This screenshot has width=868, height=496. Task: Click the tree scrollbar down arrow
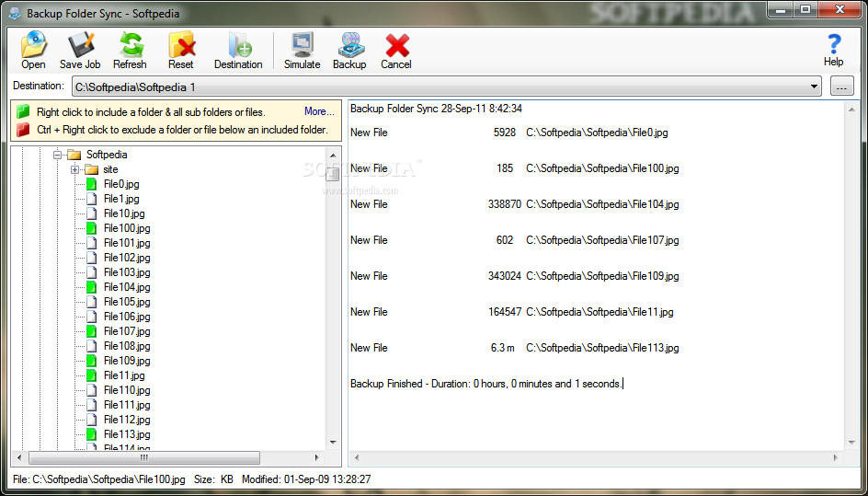333,443
